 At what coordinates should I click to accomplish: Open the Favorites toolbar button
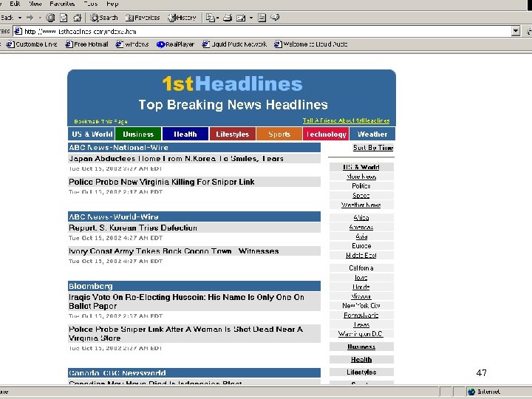coord(143,18)
